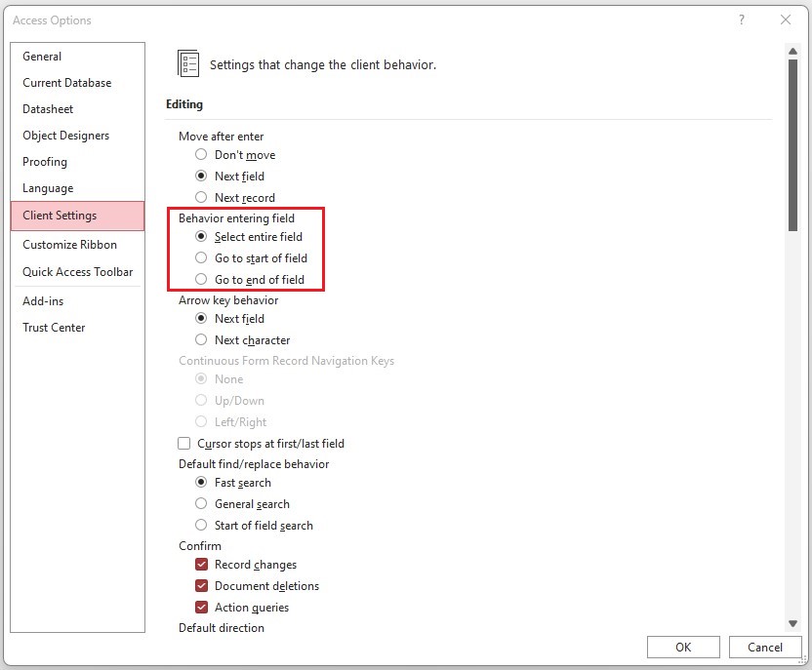Choose Go to end of field option
Viewport: 812px width, 670px height.
201,280
